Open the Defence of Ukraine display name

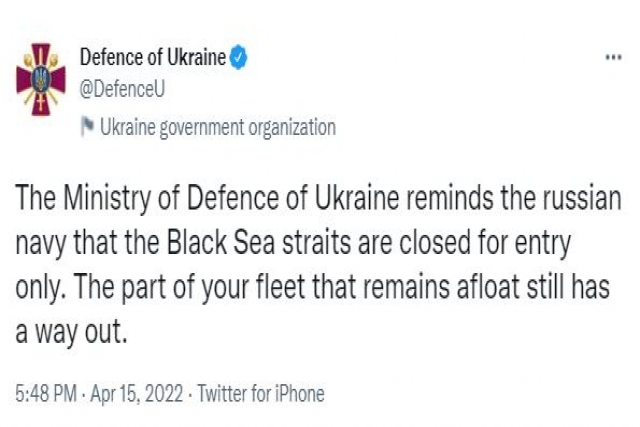[x=153, y=57]
